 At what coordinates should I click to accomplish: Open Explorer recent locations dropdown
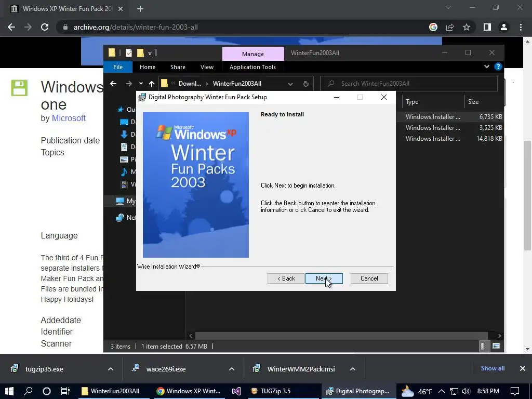[x=141, y=84]
